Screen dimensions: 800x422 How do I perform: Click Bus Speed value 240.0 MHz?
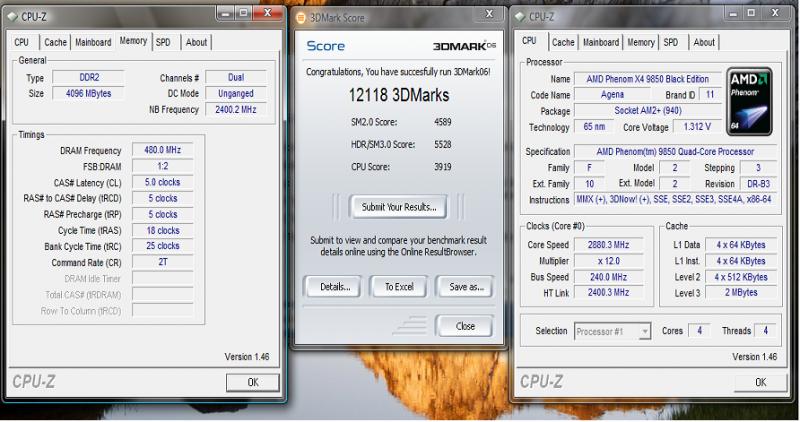[x=609, y=277]
